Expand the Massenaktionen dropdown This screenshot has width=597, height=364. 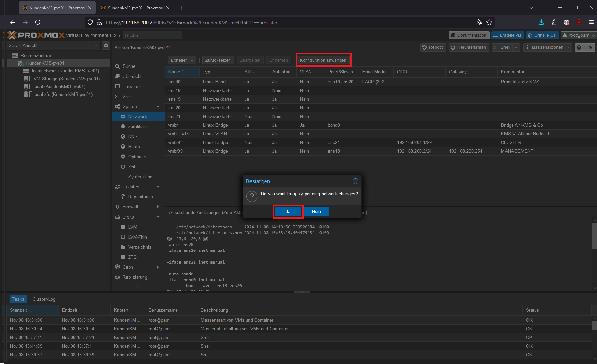tap(547, 47)
